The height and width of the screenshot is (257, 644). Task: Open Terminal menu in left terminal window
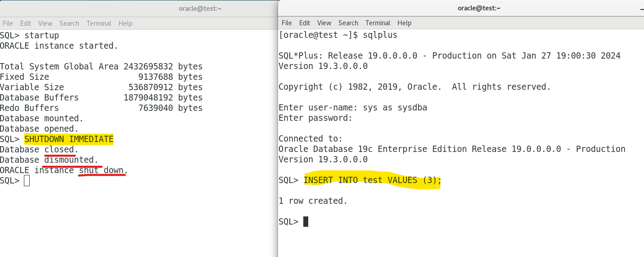(99, 23)
